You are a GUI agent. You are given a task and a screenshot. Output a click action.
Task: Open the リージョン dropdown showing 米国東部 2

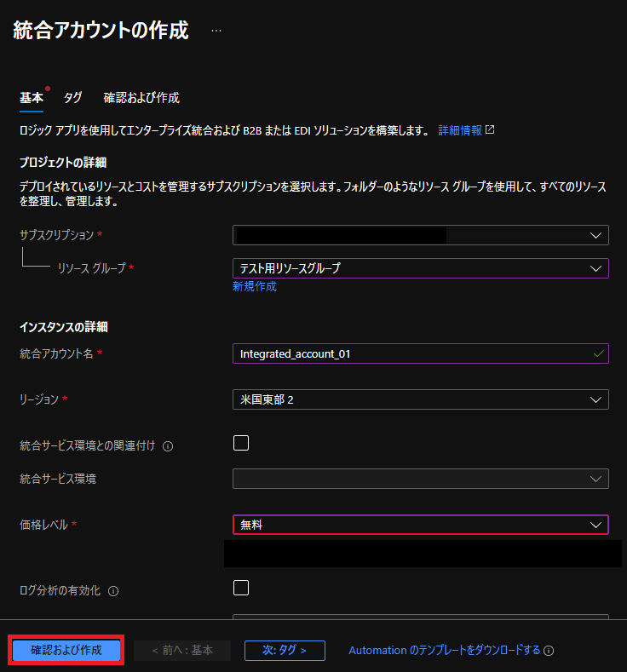click(421, 399)
